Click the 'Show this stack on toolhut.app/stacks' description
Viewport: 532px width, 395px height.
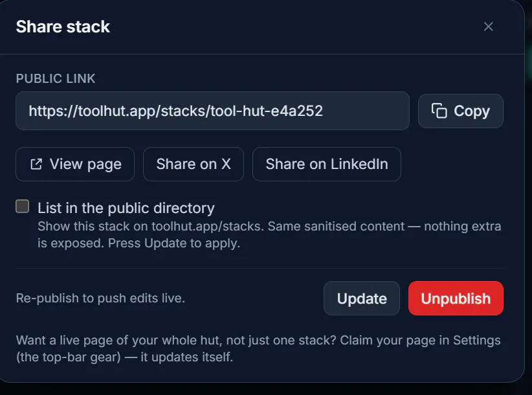[x=151, y=227]
